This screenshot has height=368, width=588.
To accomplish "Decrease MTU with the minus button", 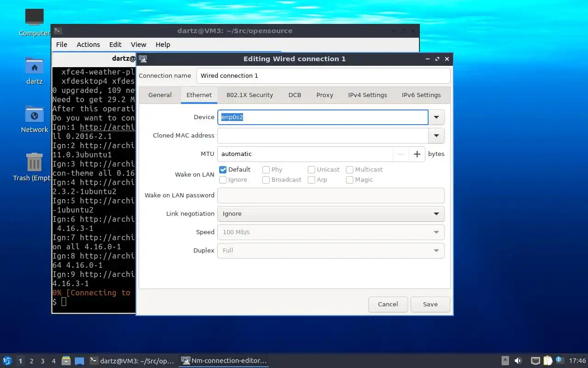I will [x=401, y=154].
